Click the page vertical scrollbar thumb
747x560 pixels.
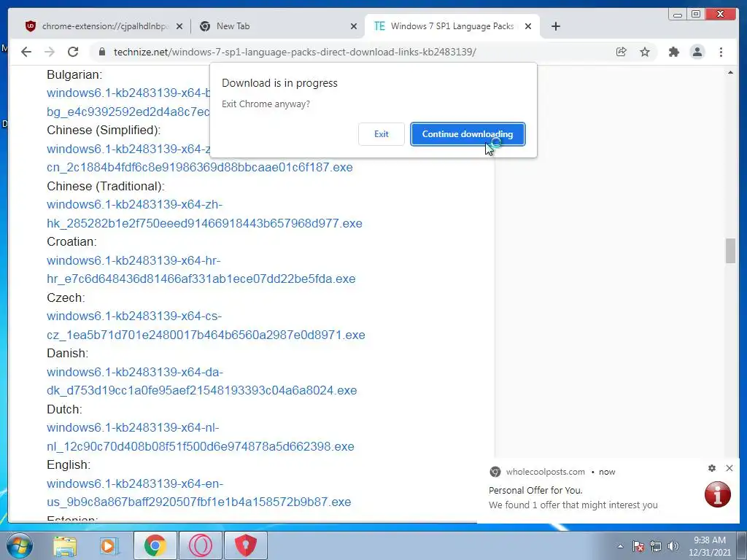click(730, 251)
